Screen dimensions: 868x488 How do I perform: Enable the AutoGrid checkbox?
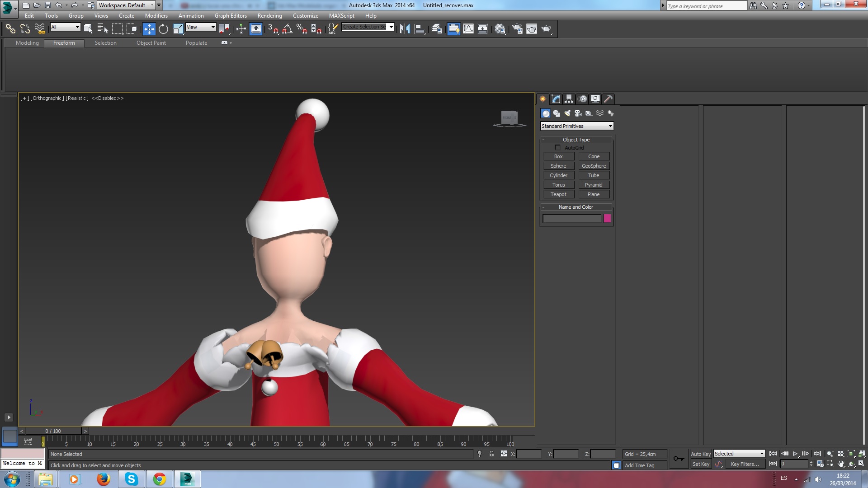point(557,148)
